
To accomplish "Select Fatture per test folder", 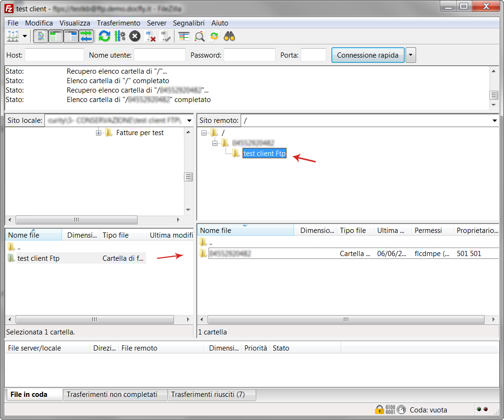I will point(140,133).
